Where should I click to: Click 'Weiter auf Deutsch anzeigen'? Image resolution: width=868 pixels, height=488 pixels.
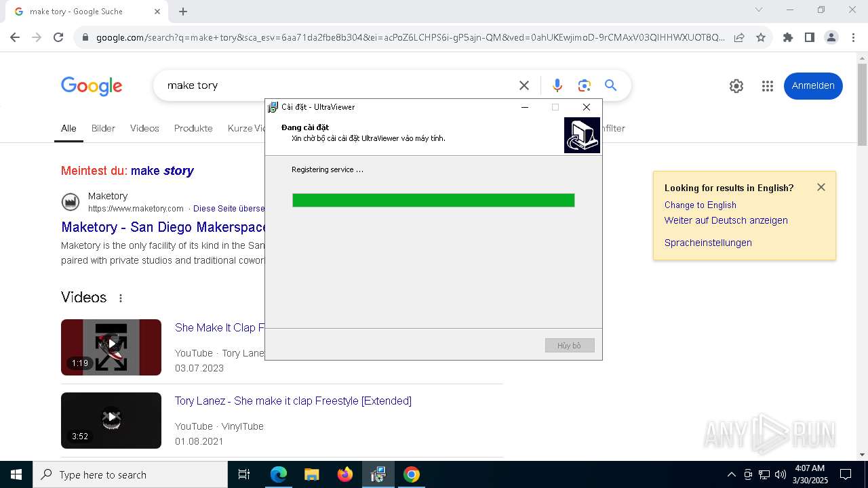[x=726, y=220]
